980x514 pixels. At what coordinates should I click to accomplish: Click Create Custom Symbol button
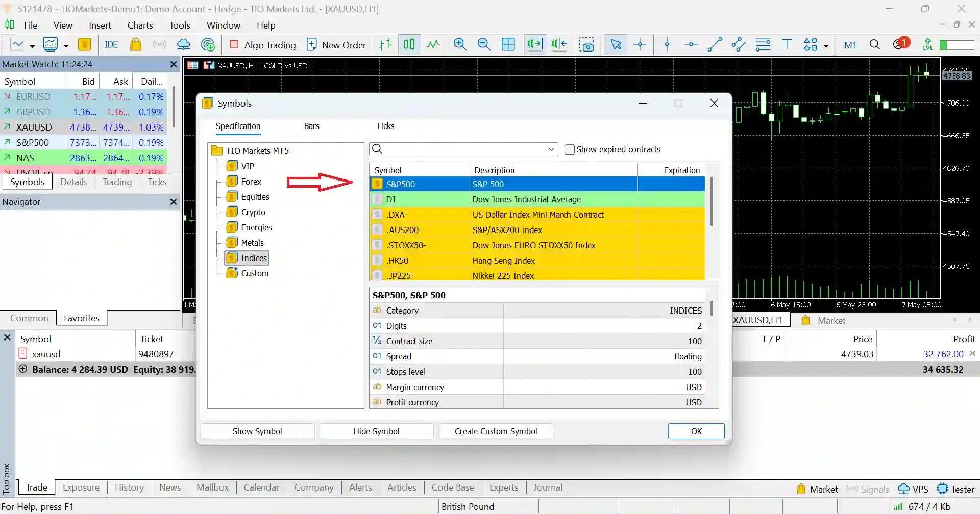tap(496, 431)
